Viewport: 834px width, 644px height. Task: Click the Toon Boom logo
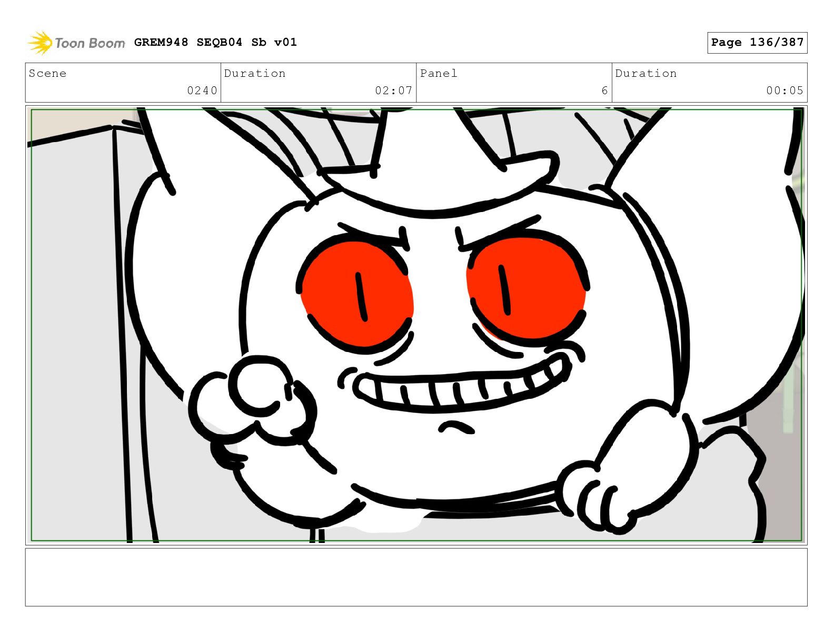click(x=76, y=43)
